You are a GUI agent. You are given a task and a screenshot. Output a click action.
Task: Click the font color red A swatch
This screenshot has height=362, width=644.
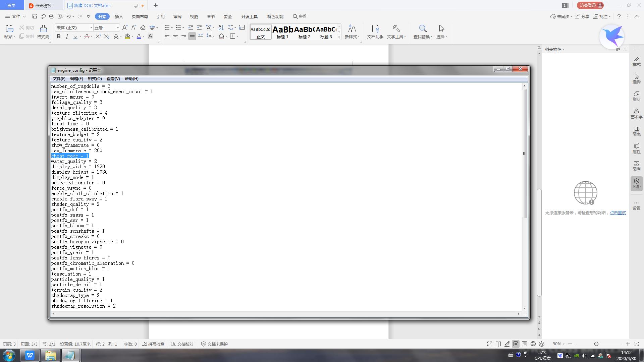point(139,36)
